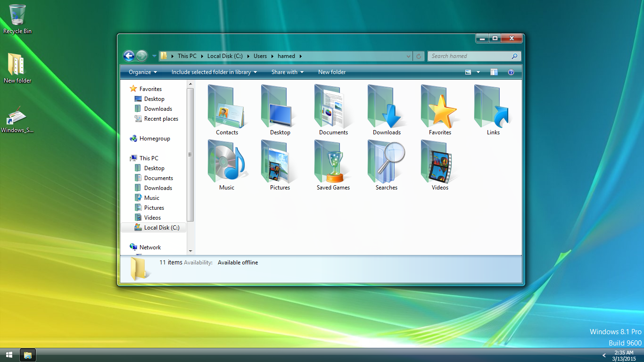
Task: Click navigation pane scrollbar down arrow
Action: [190, 251]
